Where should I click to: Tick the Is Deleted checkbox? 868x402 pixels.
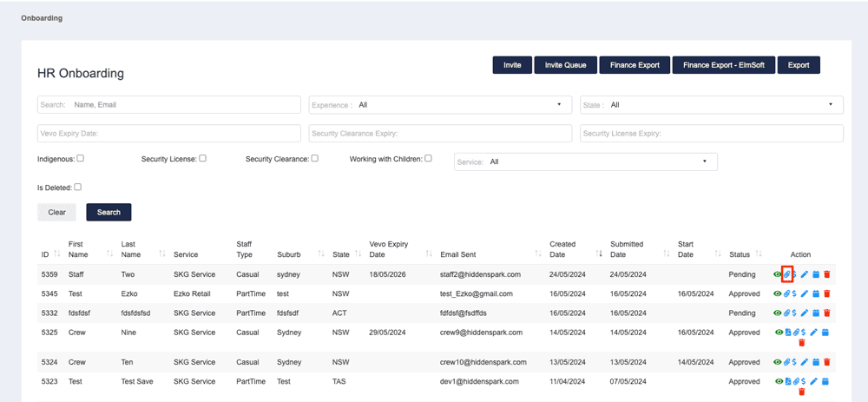coord(77,188)
